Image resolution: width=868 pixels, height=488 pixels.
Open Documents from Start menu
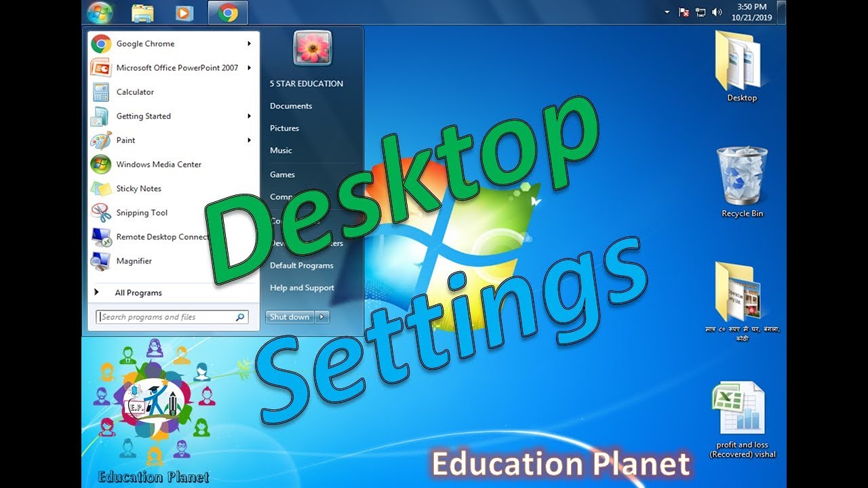[x=291, y=106]
